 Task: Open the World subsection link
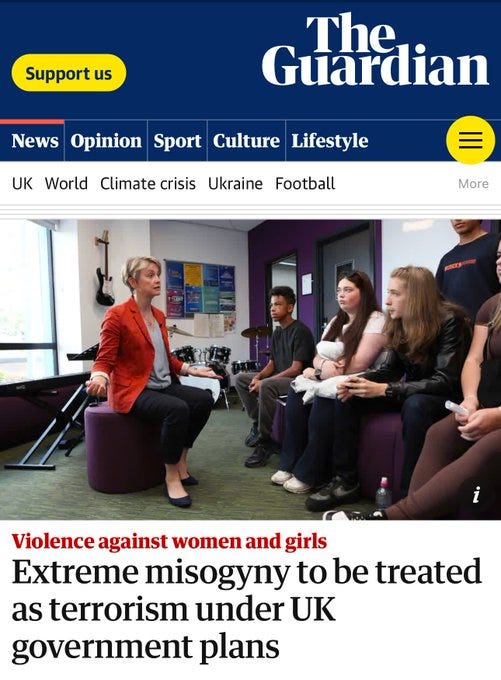click(x=66, y=183)
